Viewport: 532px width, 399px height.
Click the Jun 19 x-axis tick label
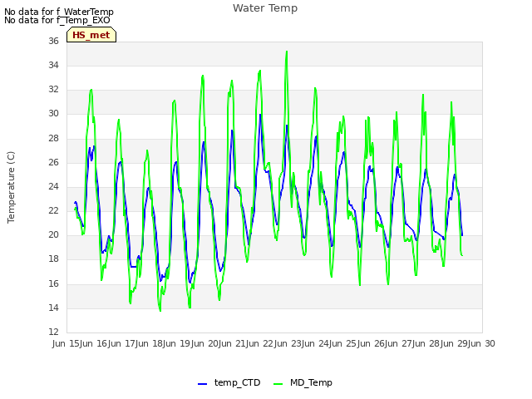pyautogui.click(x=178, y=343)
